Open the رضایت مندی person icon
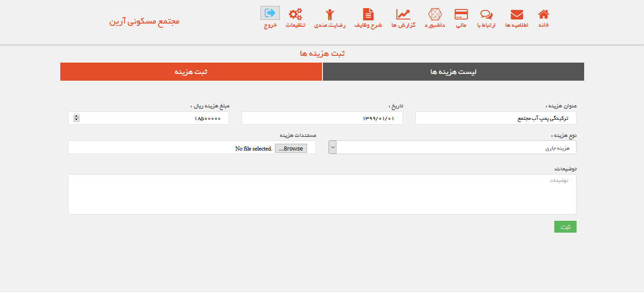This screenshot has width=644, height=292. click(x=330, y=15)
